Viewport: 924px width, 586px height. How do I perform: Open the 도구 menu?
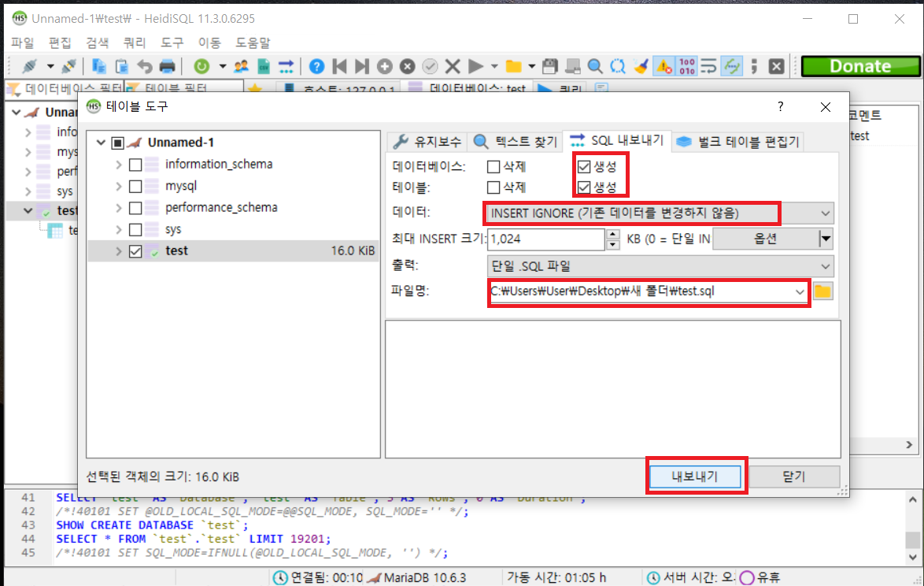[x=172, y=43]
